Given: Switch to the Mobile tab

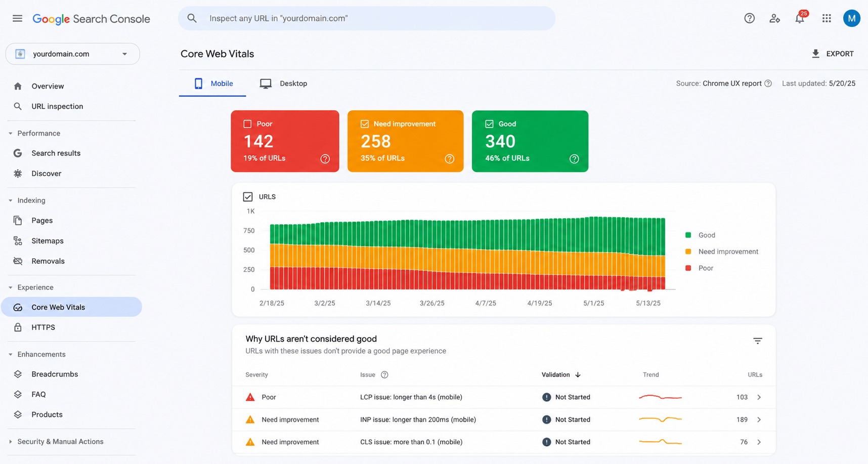Looking at the screenshot, I should pos(213,83).
